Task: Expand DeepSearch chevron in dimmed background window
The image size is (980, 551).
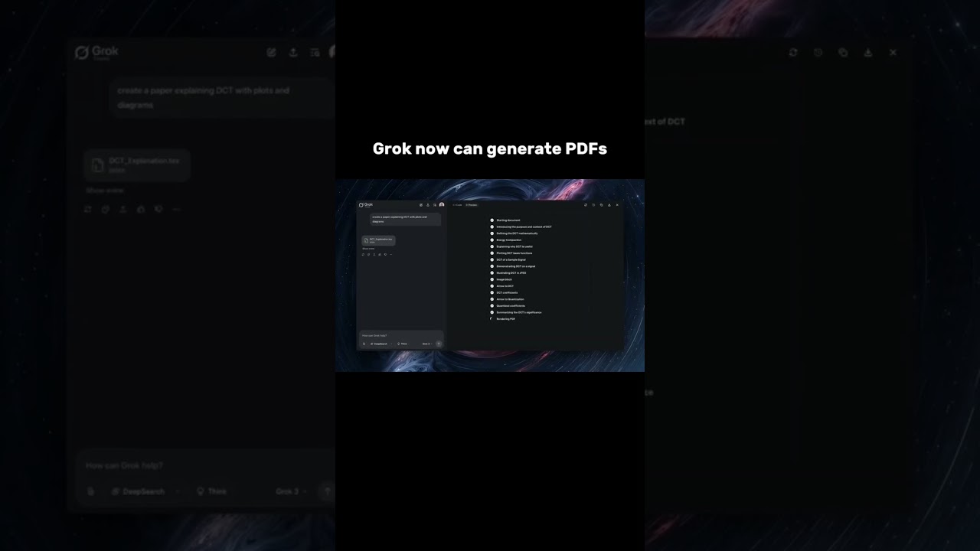Action: coord(178,491)
